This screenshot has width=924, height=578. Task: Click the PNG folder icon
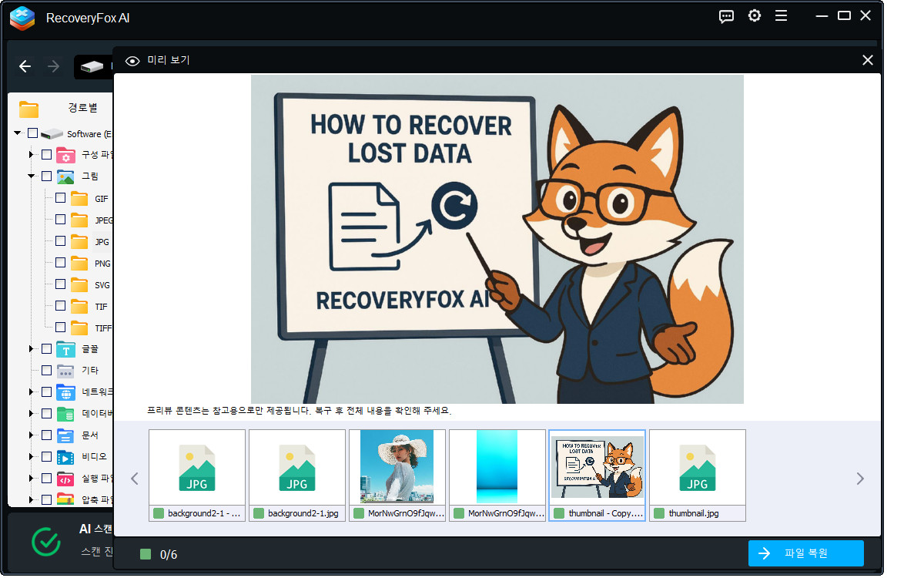(x=79, y=264)
